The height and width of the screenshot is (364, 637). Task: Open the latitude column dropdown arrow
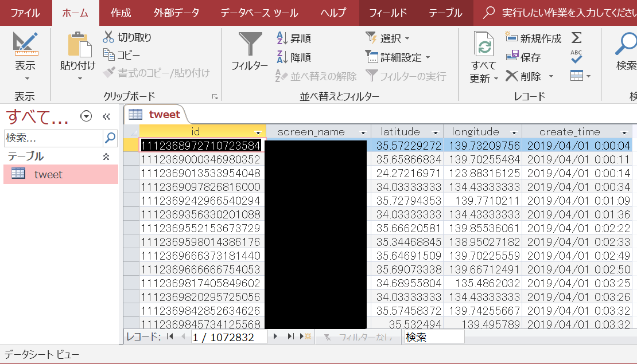[436, 132]
